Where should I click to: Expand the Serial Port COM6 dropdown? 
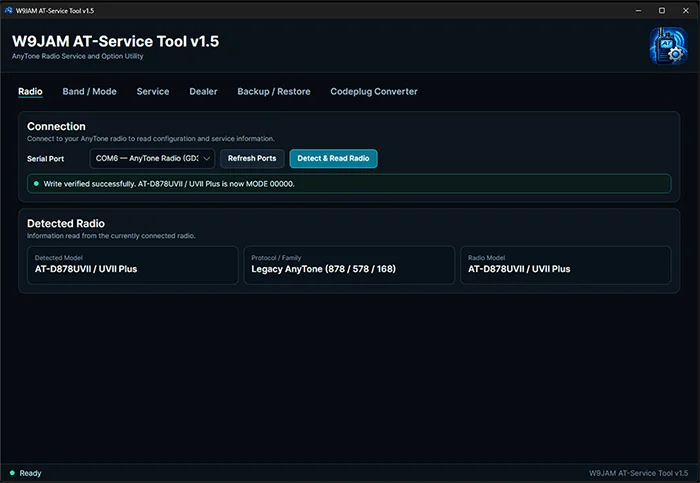pyautogui.click(x=152, y=158)
